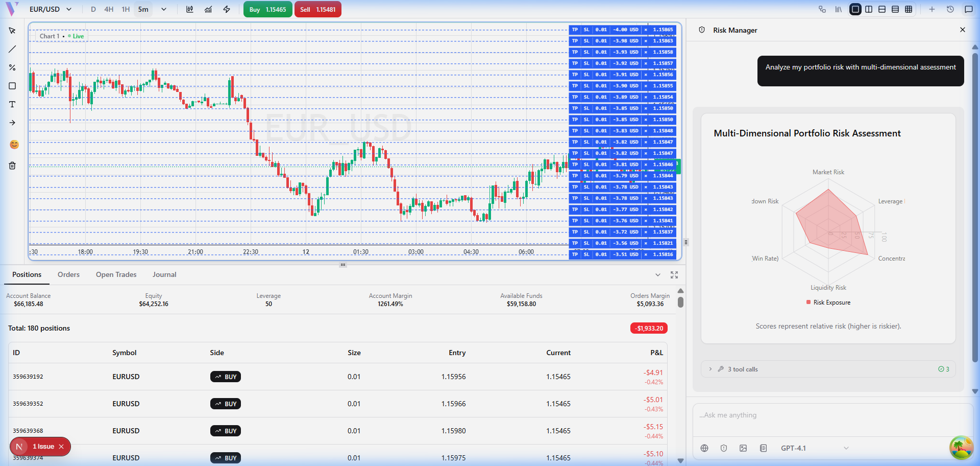This screenshot has width=980, height=466.
Task: Open the candlestick chart type icon
Action: click(x=190, y=9)
